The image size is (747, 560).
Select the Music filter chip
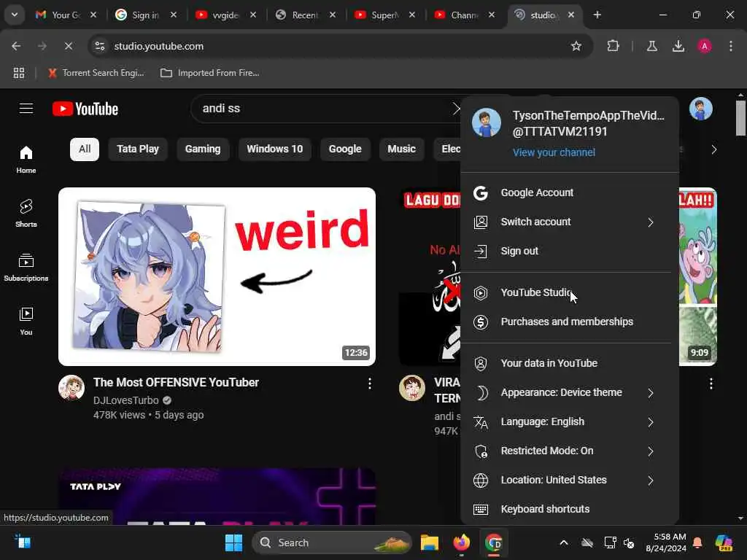[401, 149]
